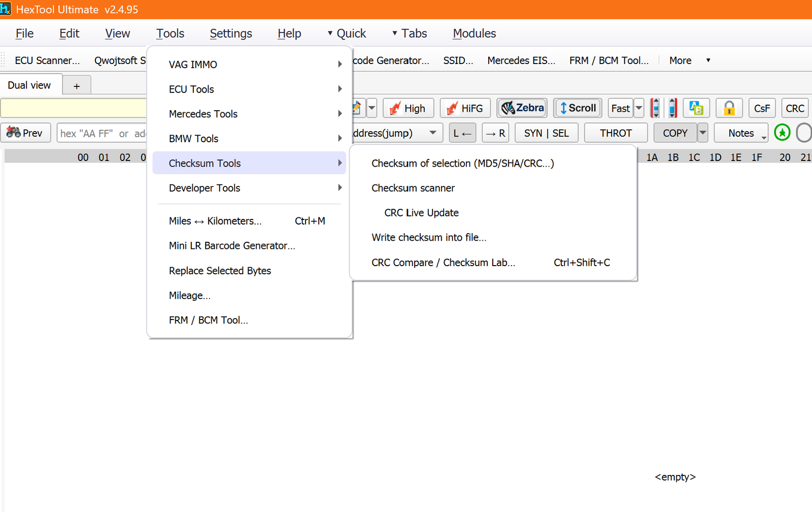The width and height of the screenshot is (812, 512).
Task: Toggle Zebra striping mode
Action: point(522,108)
